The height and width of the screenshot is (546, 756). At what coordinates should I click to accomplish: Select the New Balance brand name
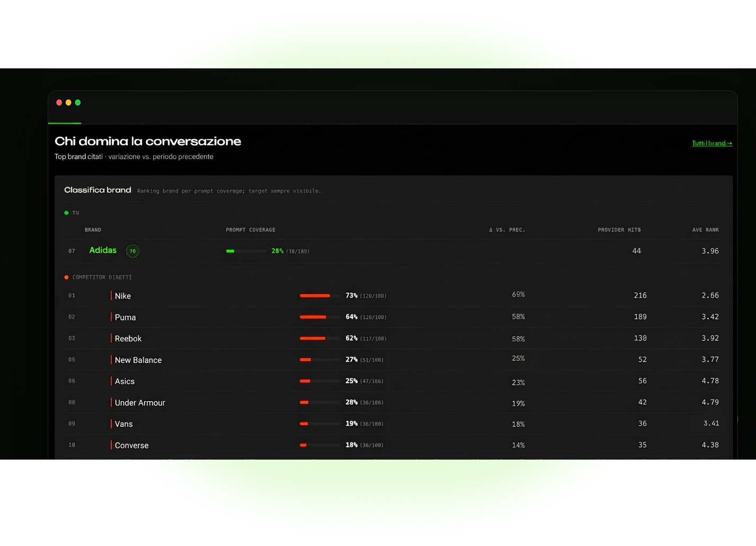tap(138, 360)
